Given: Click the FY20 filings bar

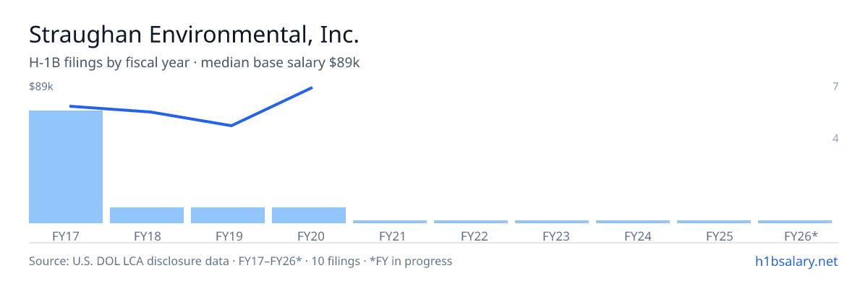Looking at the screenshot, I should tap(309, 215).
